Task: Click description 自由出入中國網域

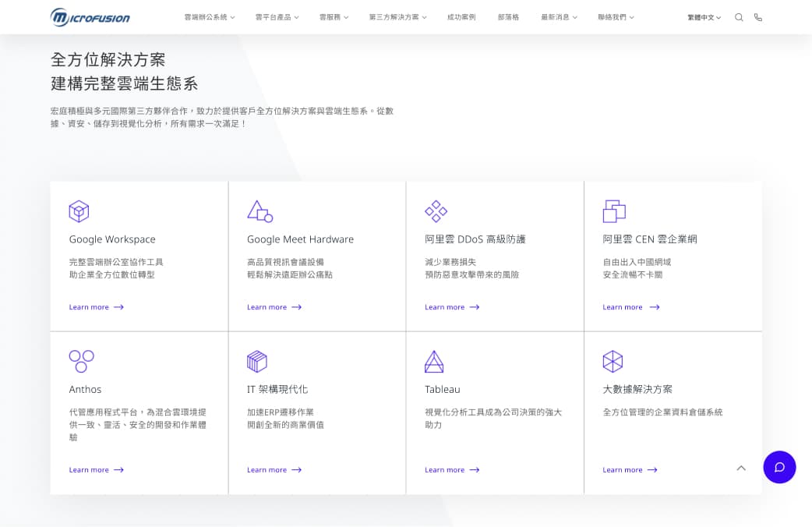Action: click(637, 262)
